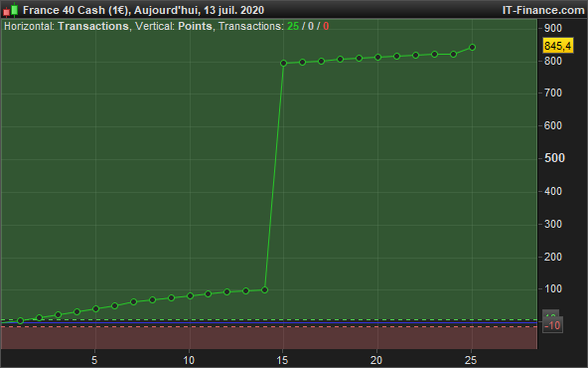Click the 'Aujourd'hui, 13 juil. 2020' date text
This screenshot has height=368, width=588.
click(199, 10)
